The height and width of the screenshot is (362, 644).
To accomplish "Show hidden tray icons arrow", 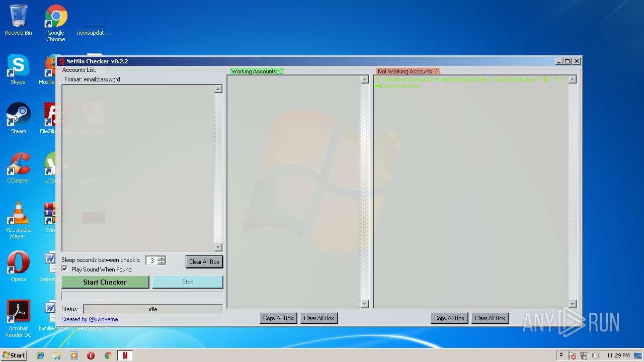I will pos(561,355).
